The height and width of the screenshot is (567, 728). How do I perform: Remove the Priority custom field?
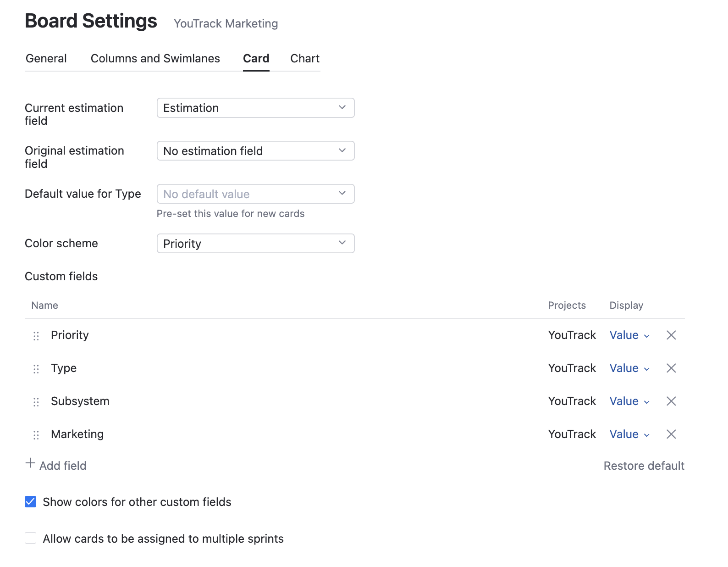(671, 335)
